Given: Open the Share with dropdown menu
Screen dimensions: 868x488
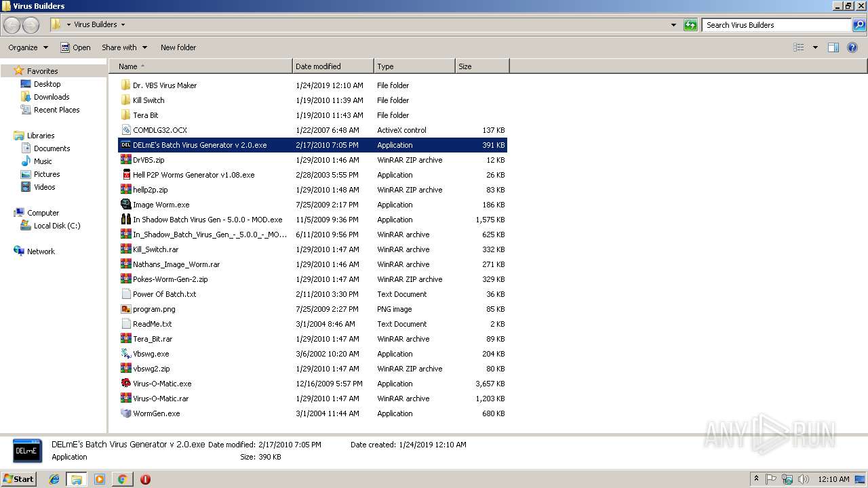Looking at the screenshot, I should pos(124,47).
